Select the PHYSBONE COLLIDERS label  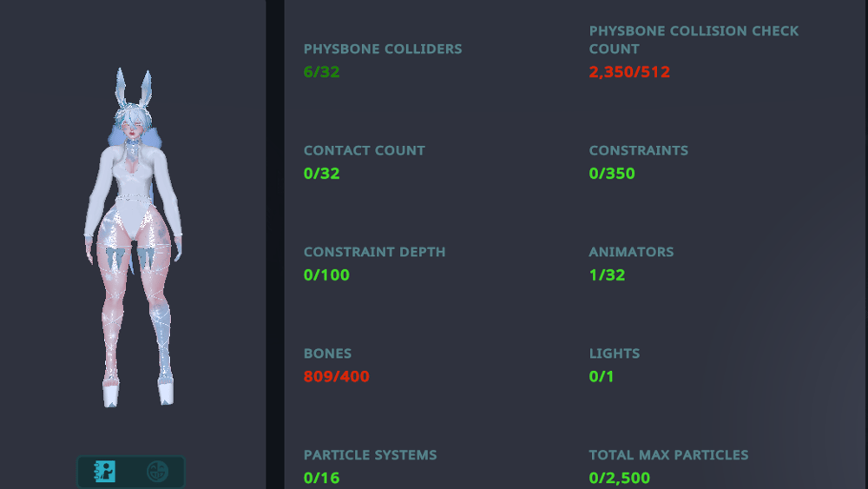pos(383,49)
